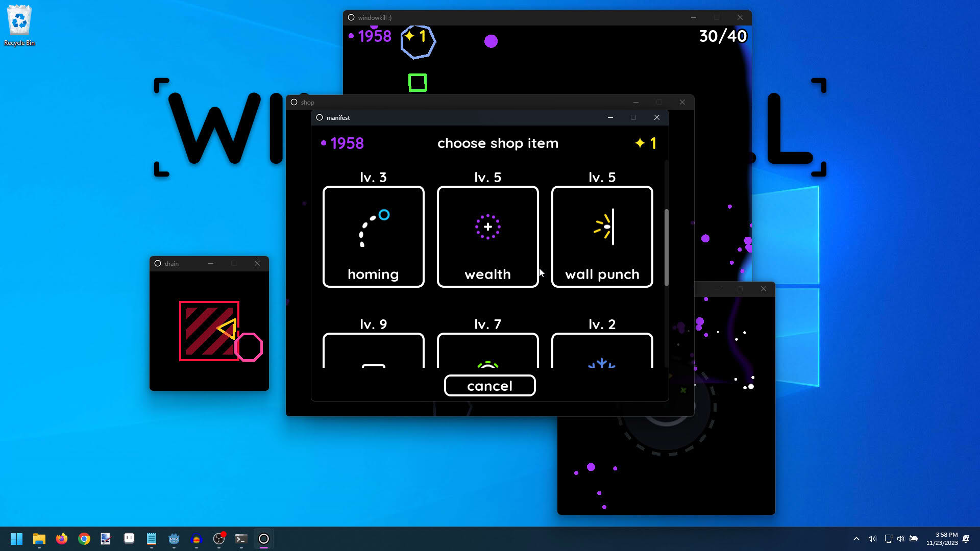Open Godot engine from the taskbar
The height and width of the screenshot is (551, 980).
click(174, 539)
